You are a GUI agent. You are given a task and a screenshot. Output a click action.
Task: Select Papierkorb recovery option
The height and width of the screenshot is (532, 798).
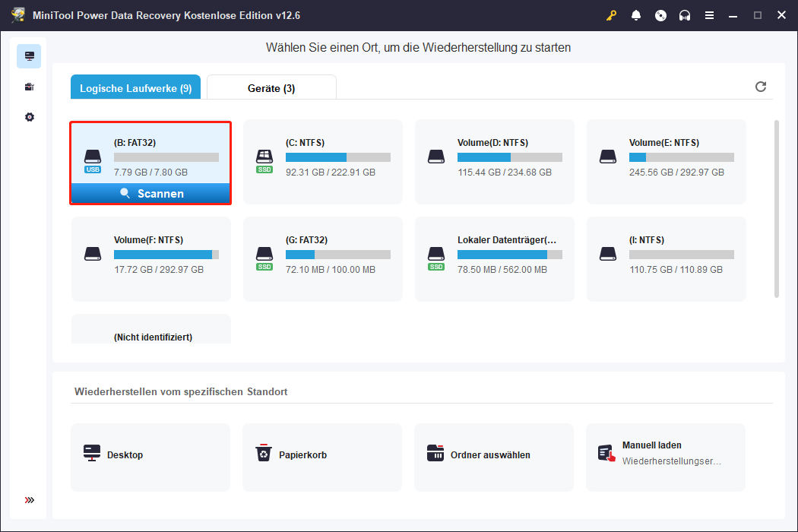[x=322, y=454]
